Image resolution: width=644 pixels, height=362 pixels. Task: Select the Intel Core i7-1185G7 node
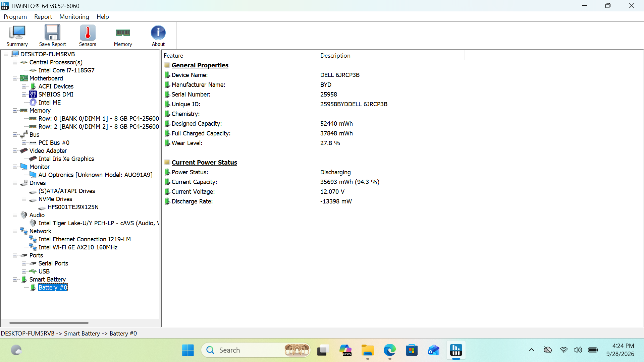tap(66, 70)
